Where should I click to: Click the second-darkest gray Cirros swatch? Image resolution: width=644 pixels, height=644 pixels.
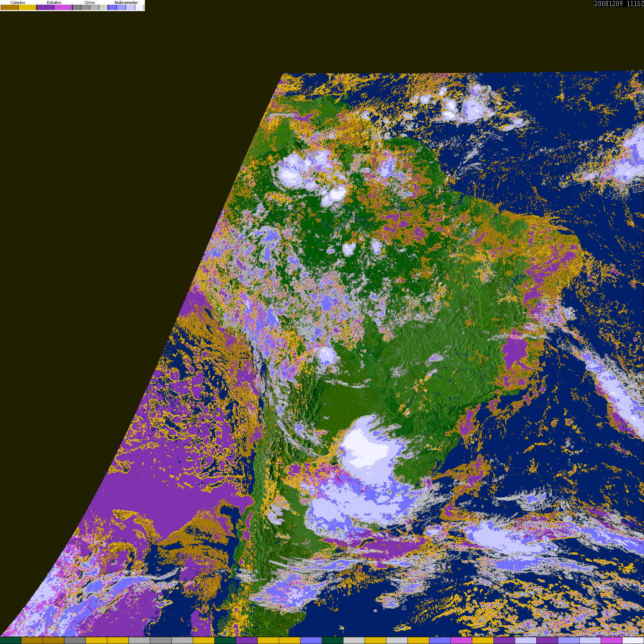pos(86,7)
